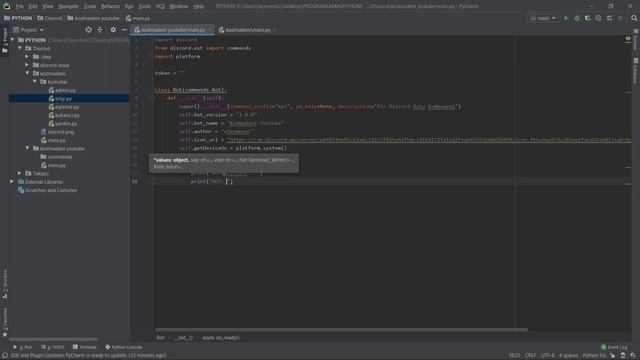640x360 pixels.
Task: Click kodmadeni youtube breadcrumb in navigation bar
Action: coord(93,18)
